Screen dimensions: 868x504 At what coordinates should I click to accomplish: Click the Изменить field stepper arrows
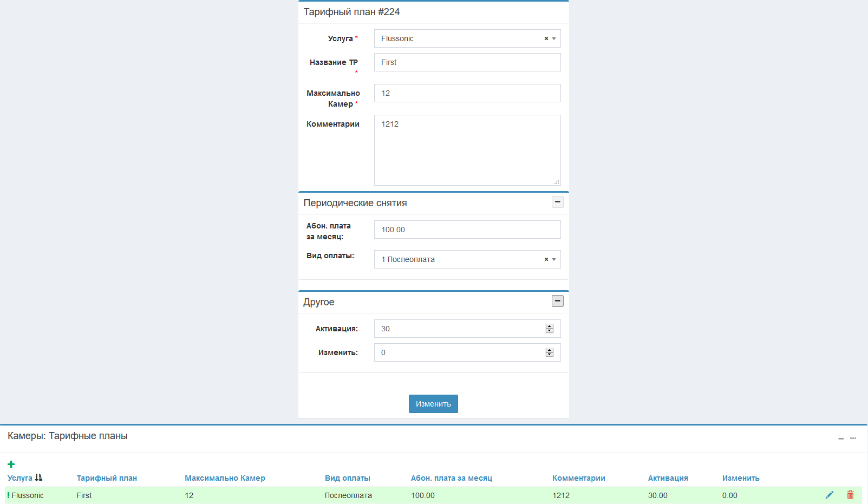(549, 352)
